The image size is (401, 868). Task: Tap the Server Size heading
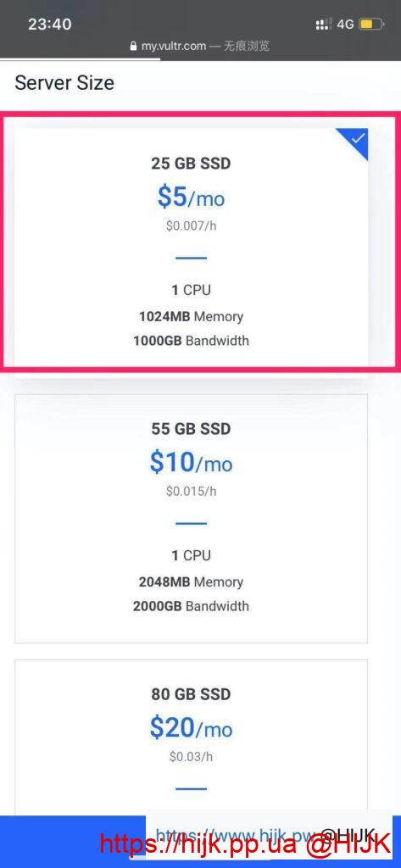click(64, 82)
